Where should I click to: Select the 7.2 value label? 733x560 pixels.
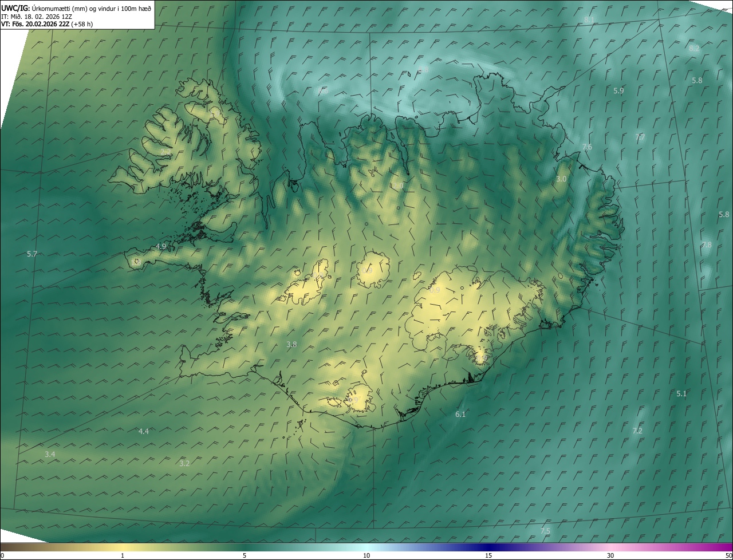pyautogui.click(x=637, y=431)
